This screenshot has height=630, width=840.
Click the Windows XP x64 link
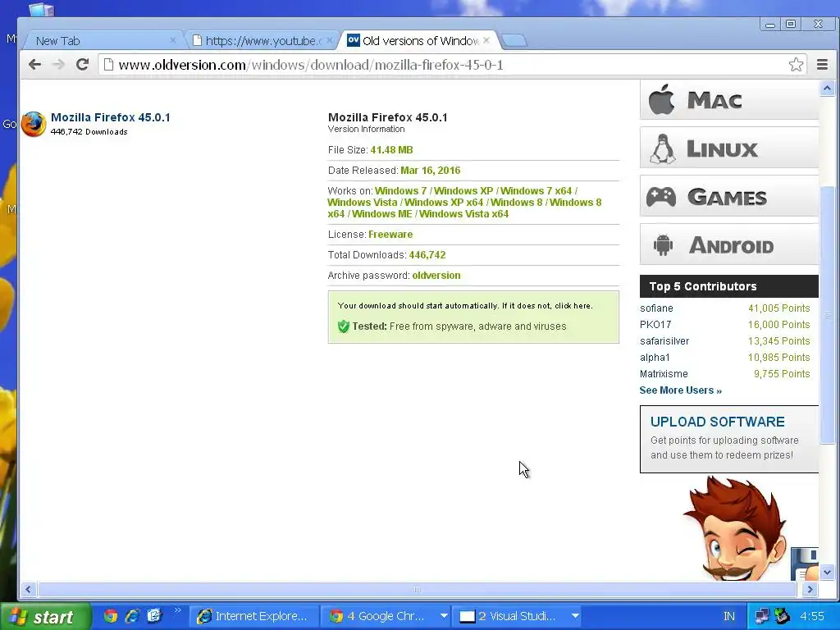[444, 203]
